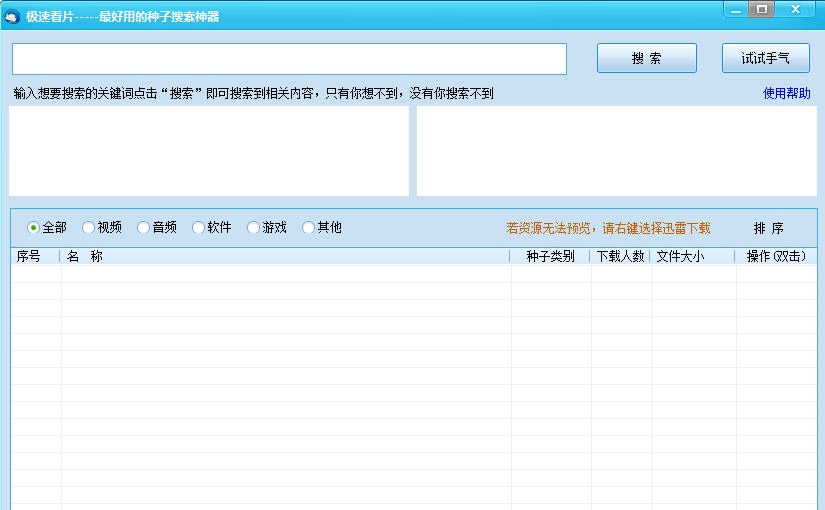Sort by 文件大小 column header
The image size is (825, 510).
point(692,256)
